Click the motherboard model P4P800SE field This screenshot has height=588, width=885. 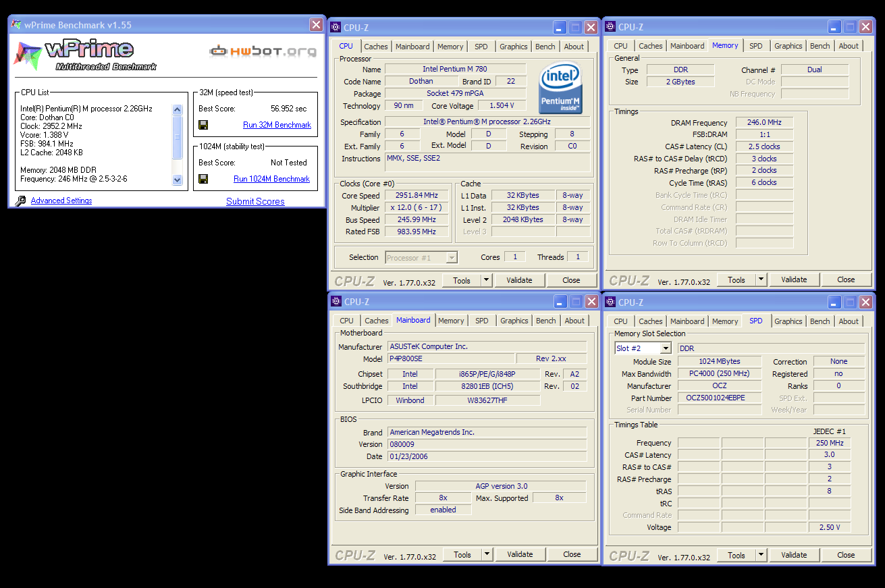coord(450,358)
